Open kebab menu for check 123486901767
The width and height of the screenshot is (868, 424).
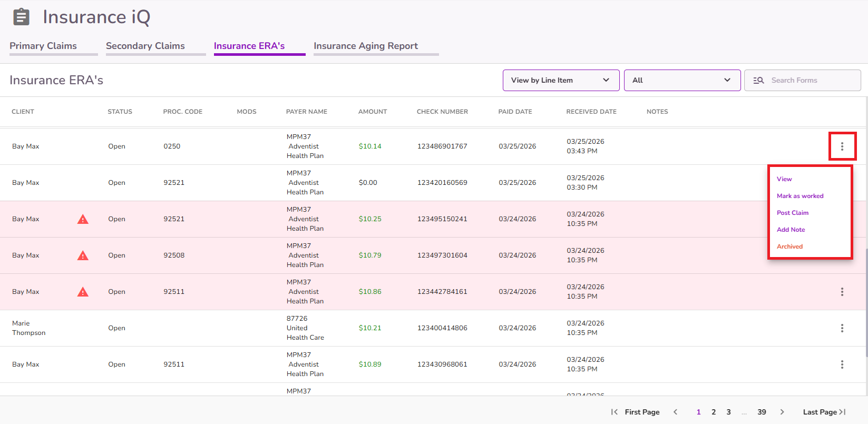[x=842, y=146]
